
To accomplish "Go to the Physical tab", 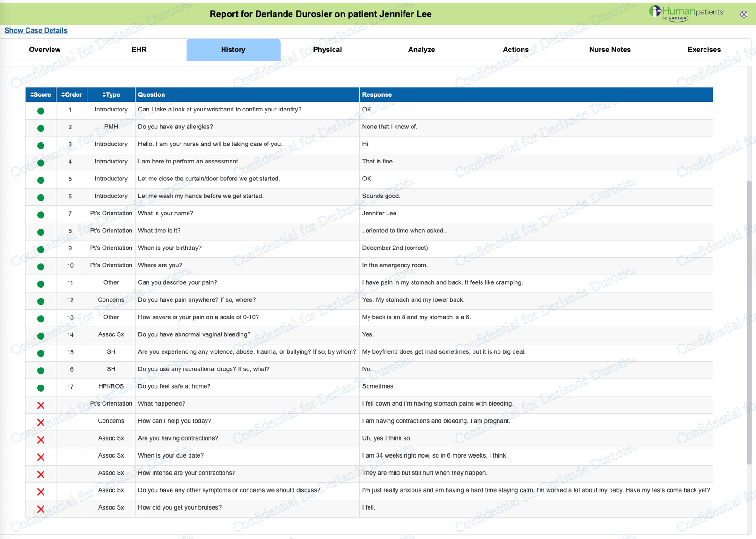I will pyautogui.click(x=327, y=50).
